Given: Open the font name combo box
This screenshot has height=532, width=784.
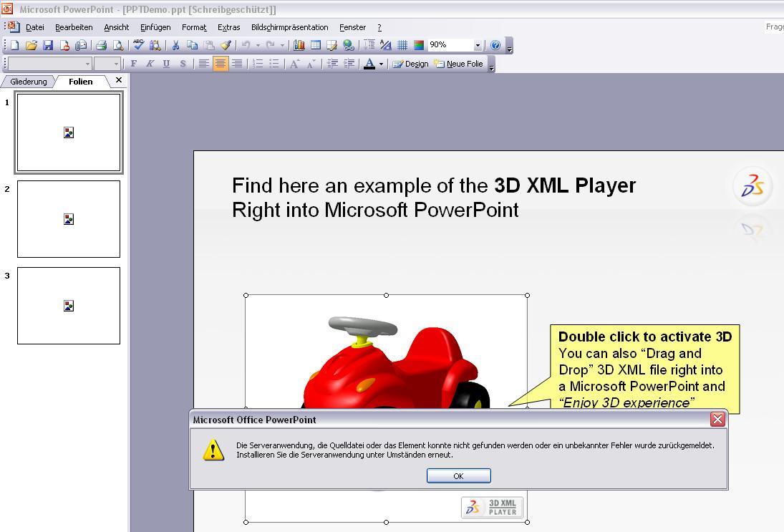Looking at the screenshot, I should tap(50, 64).
